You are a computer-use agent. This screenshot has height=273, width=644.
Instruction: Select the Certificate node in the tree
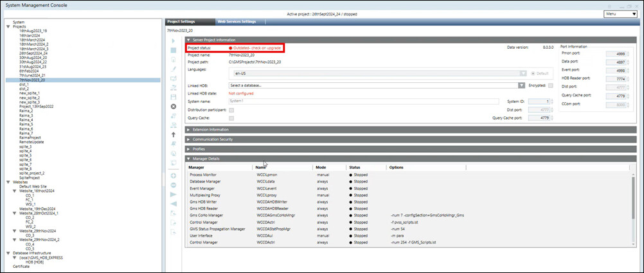(x=21, y=265)
